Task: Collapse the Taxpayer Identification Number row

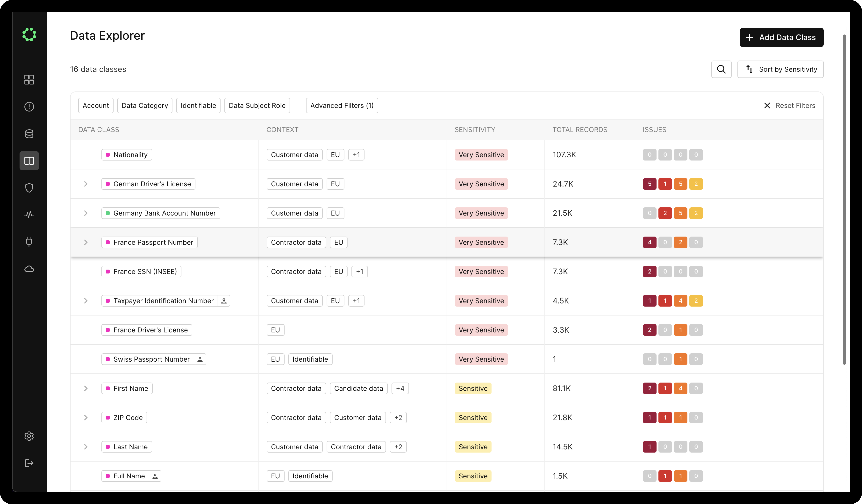Action: [x=86, y=301]
